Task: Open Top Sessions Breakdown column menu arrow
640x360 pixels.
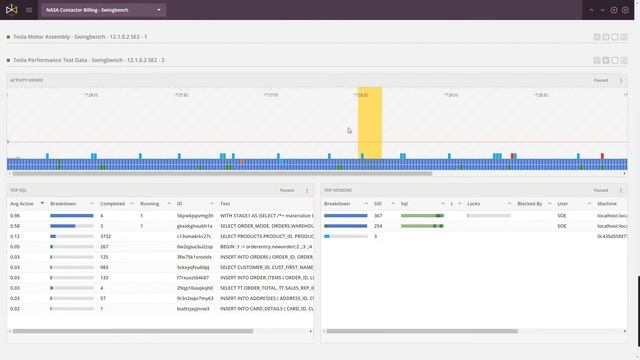Action: (x=365, y=204)
